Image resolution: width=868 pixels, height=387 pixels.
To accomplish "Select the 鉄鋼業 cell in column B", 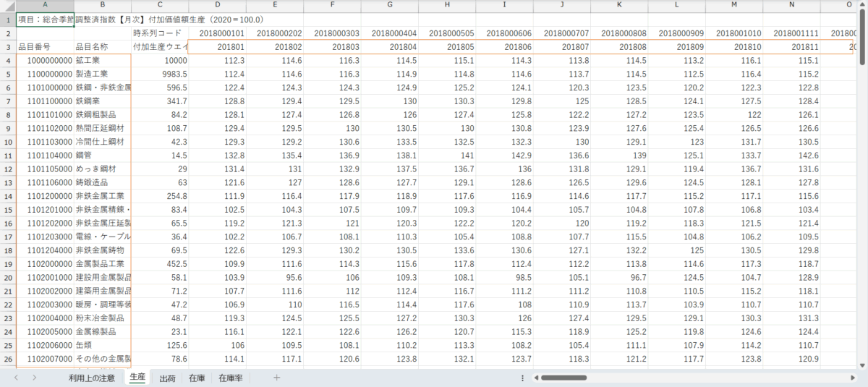I will 103,101.
